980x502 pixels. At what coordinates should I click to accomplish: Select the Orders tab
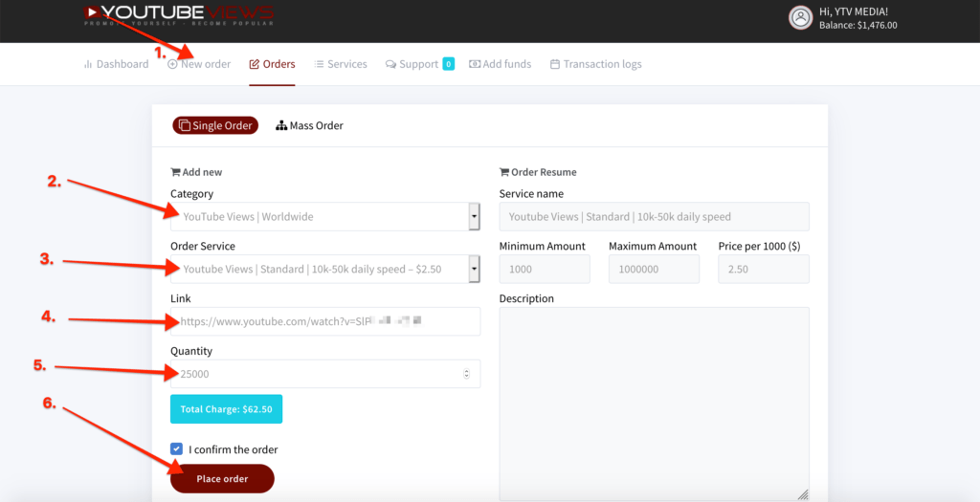point(272,64)
